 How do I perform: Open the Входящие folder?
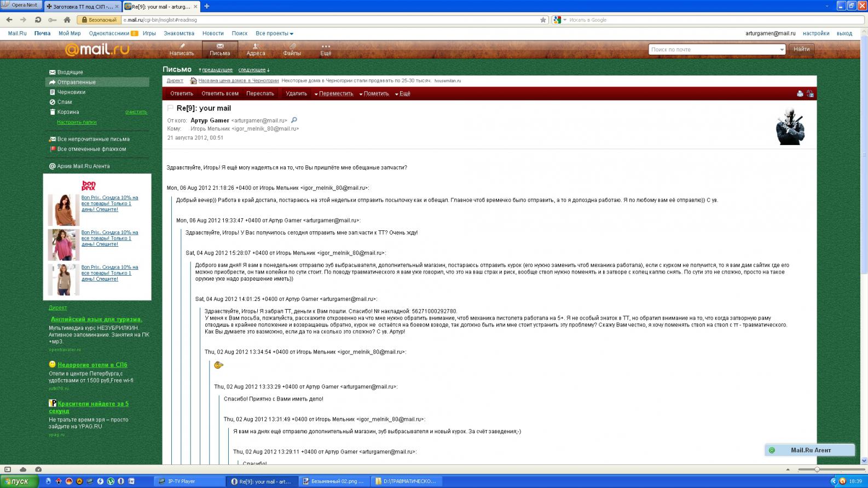pos(70,72)
